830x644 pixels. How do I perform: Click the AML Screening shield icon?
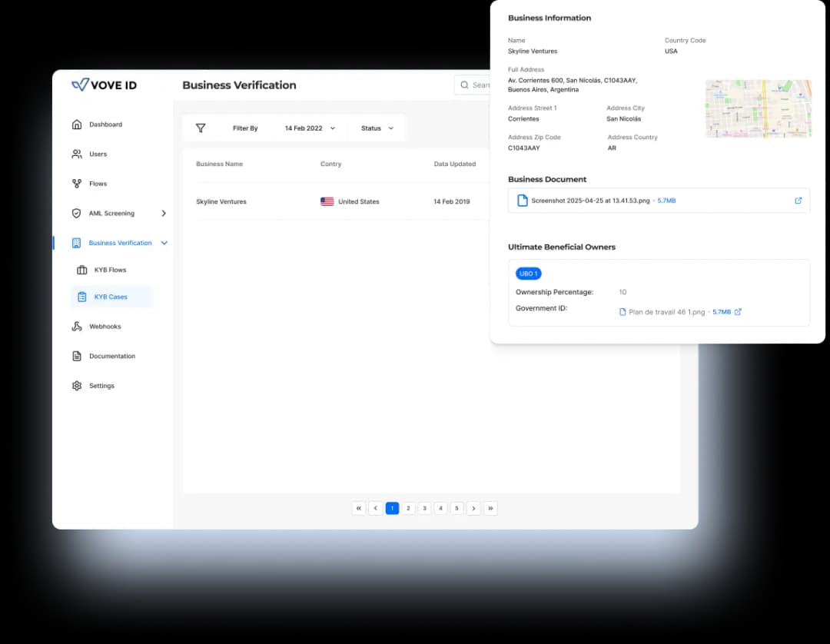[x=76, y=213]
